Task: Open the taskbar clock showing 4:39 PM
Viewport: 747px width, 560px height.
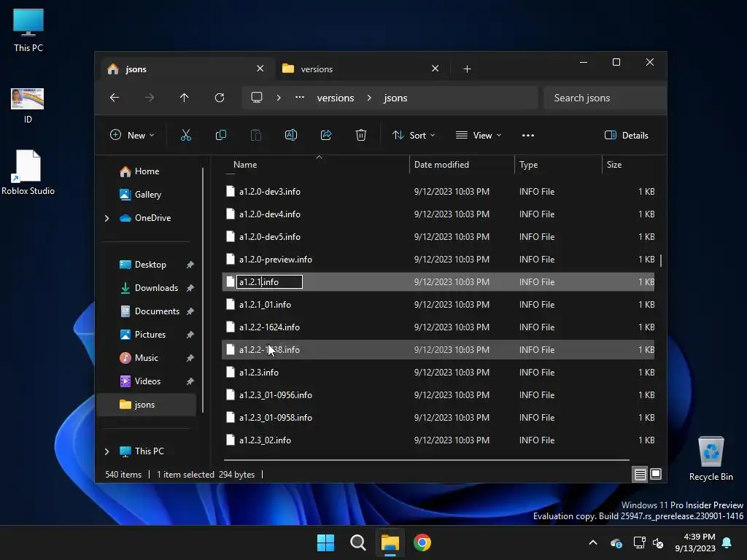Action: 695,542
